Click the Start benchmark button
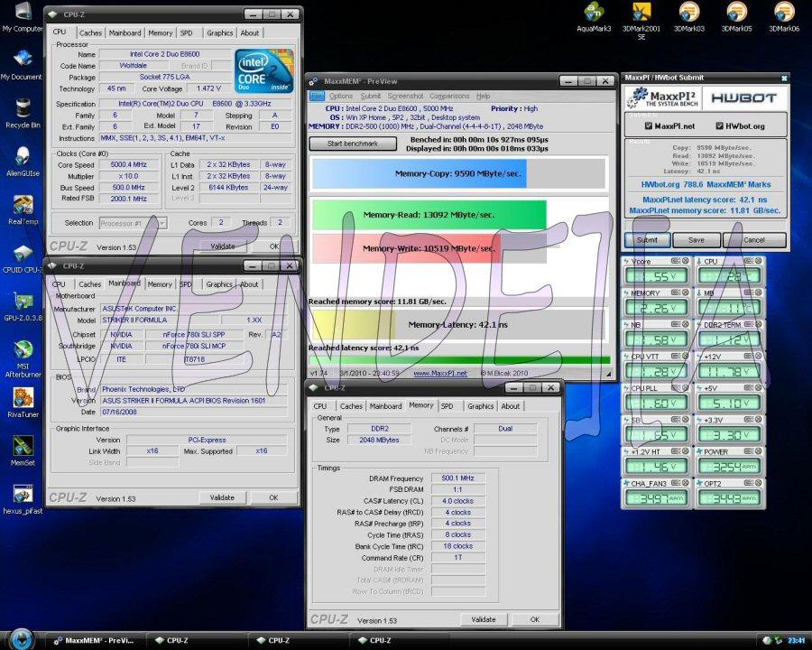Image resolution: width=812 pixels, height=650 pixels. click(x=353, y=144)
